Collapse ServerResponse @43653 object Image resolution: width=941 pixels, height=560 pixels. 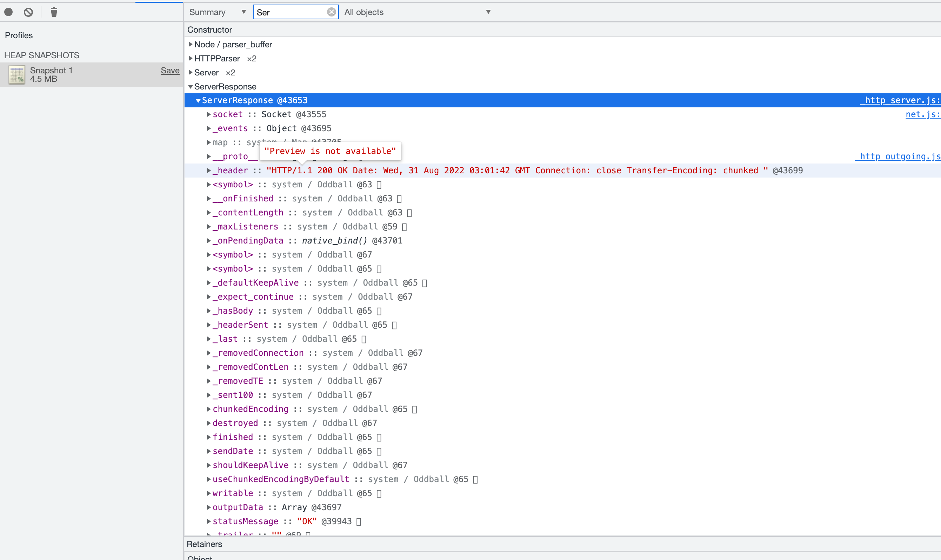click(198, 101)
